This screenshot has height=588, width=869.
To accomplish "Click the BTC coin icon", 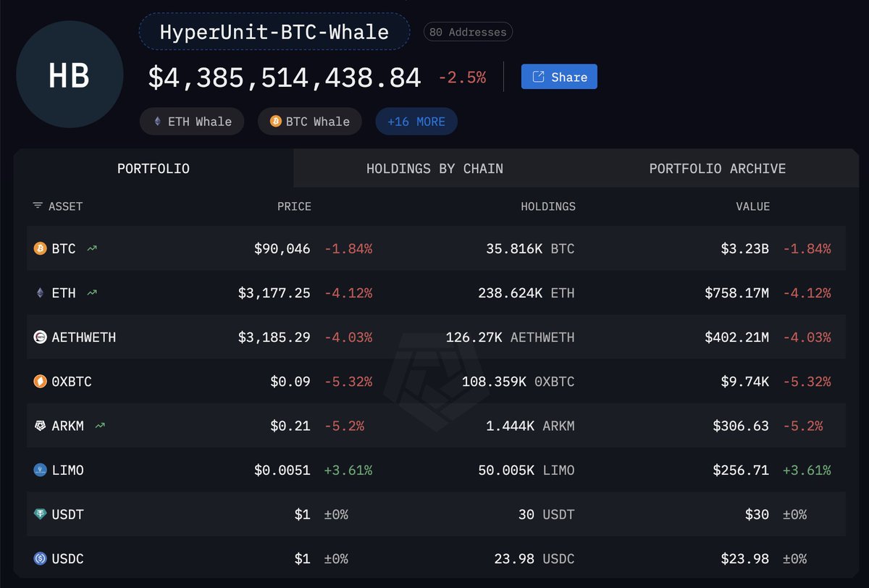I will click(x=41, y=248).
